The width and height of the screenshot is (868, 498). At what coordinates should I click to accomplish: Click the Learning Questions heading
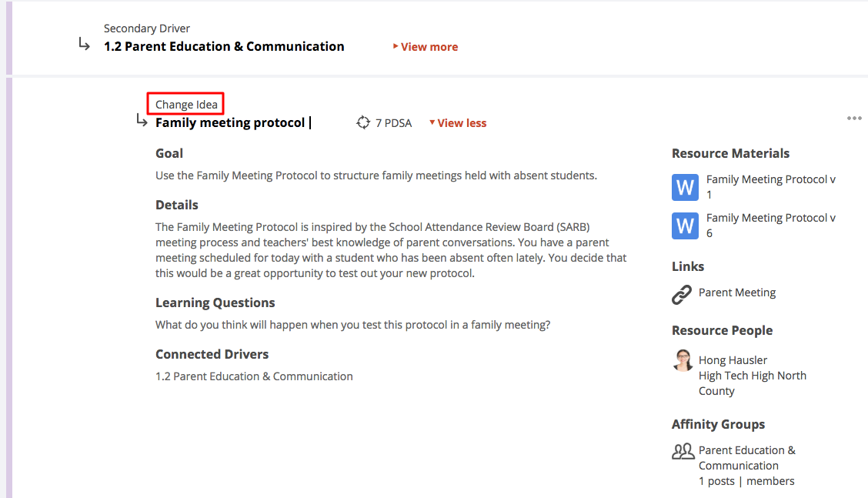pos(215,303)
